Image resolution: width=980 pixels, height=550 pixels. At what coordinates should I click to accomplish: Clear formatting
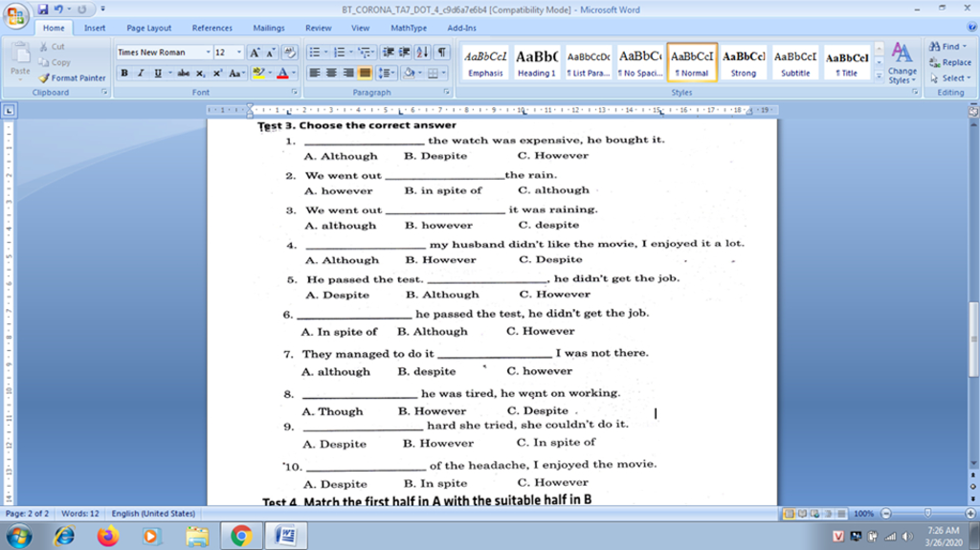tap(289, 53)
